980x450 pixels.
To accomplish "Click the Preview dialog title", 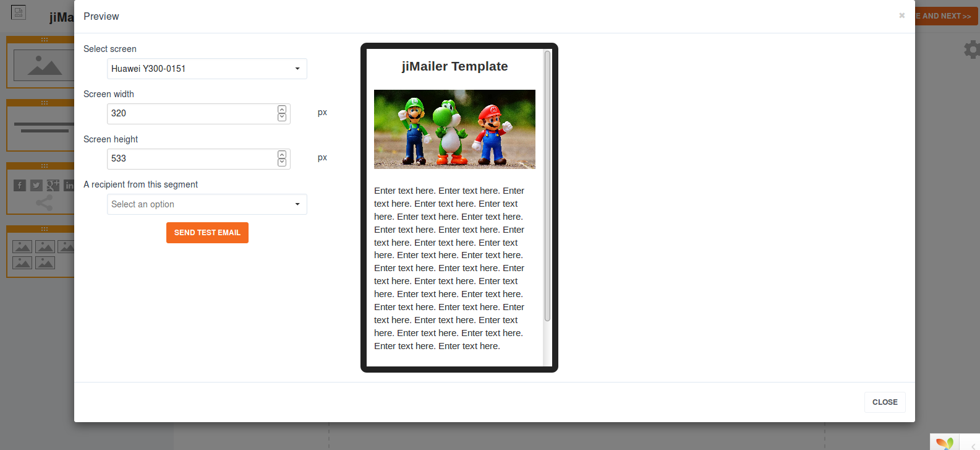I will pos(101,17).
